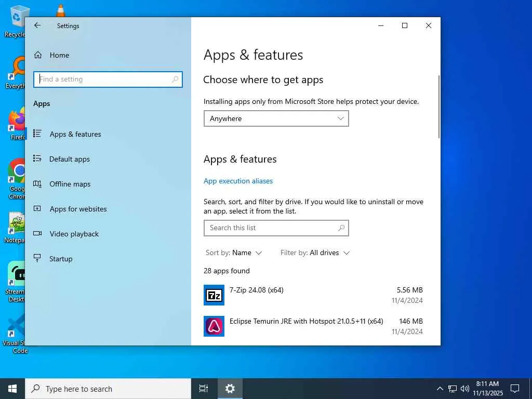This screenshot has height=399, width=532.
Task: Click magnifier icon in Search this list
Action: pyautogui.click(x=341, y=228)
